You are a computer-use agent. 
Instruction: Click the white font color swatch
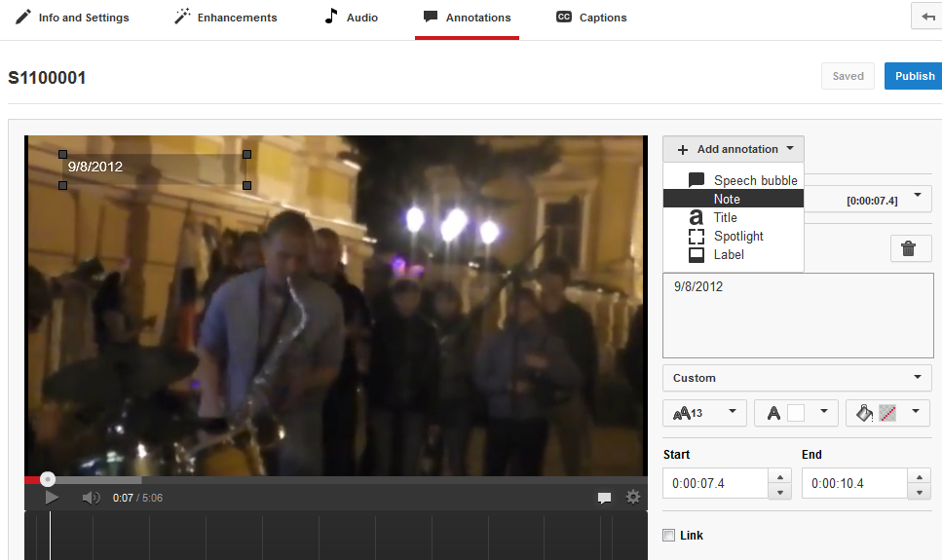pyautogui.click(x=796, y=413)
